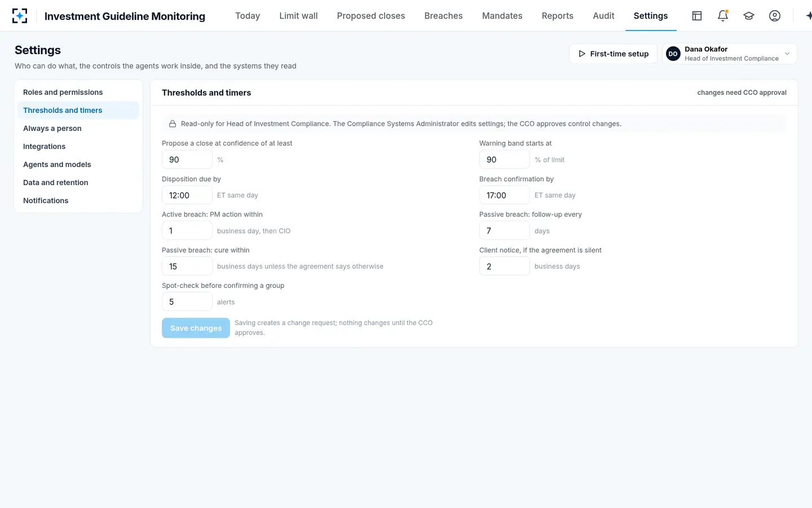Switch to the Mandates tab

502,16
